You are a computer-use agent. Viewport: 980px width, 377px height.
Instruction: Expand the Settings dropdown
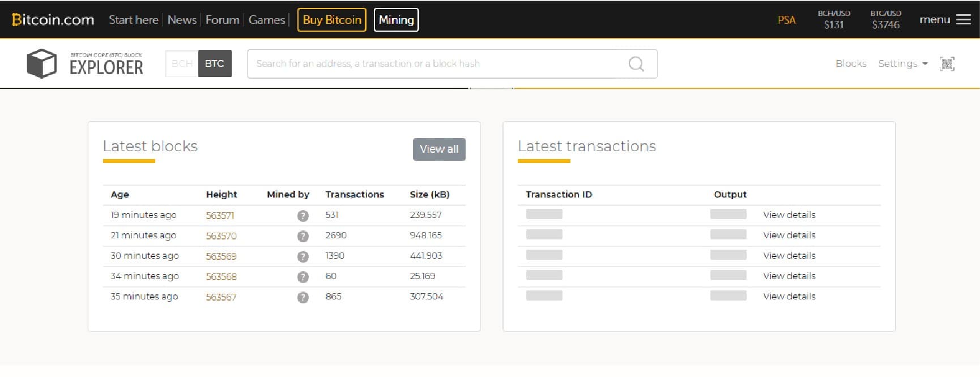[903, 63]
